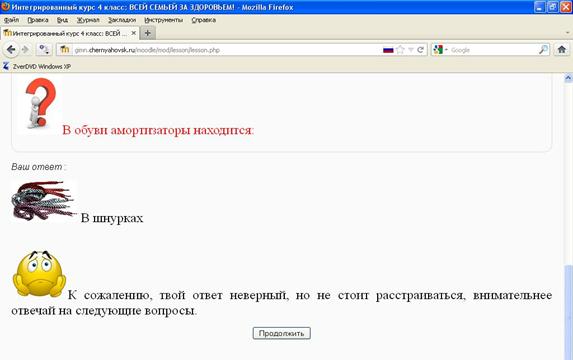Click the Firefox icon in title bar

point(5,7)
